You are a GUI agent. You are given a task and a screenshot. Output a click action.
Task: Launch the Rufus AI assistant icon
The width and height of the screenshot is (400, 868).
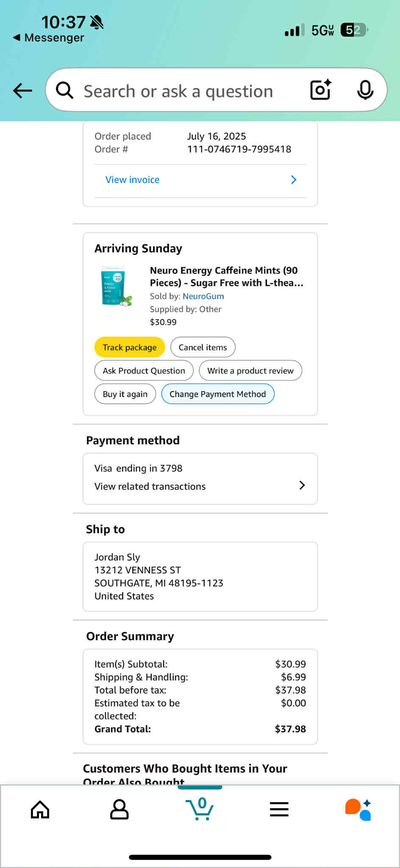tap(358, 809)
